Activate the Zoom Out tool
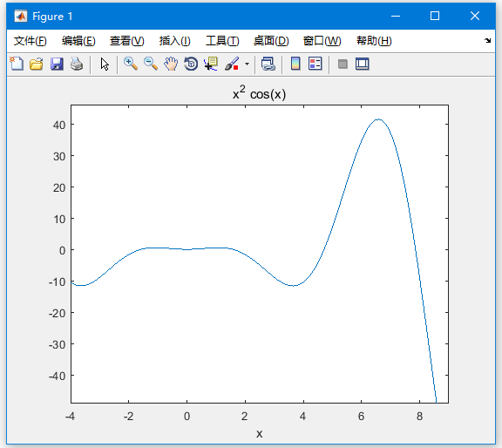This screenshot has height=448, width=502. click(x=151, y=64)
